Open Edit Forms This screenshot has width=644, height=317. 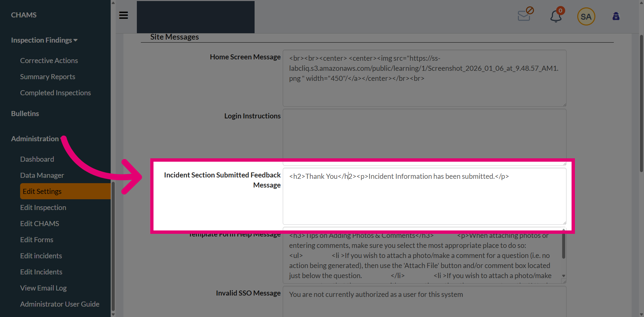coord(37,240)
